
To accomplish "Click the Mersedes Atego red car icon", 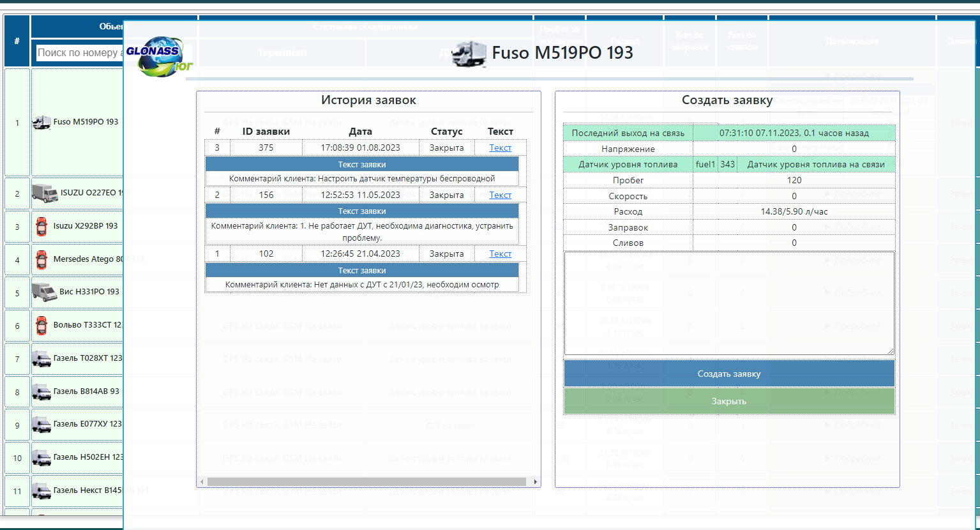I will 41,259.
